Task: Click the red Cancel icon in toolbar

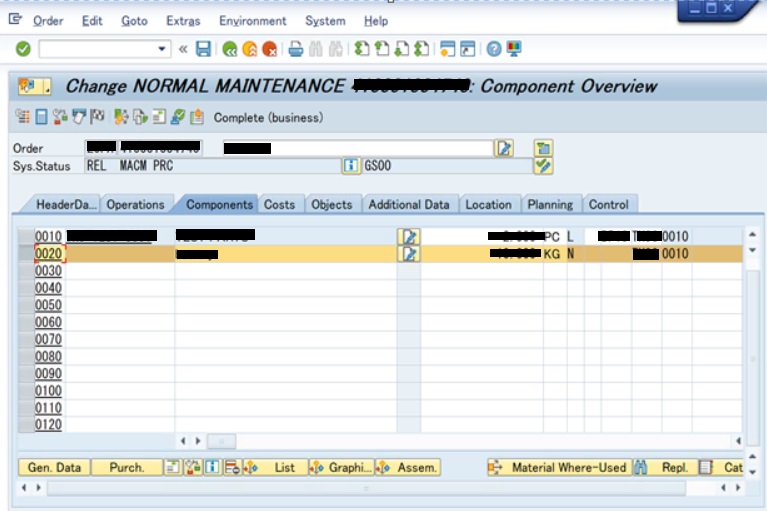Action: click(270, 49)
